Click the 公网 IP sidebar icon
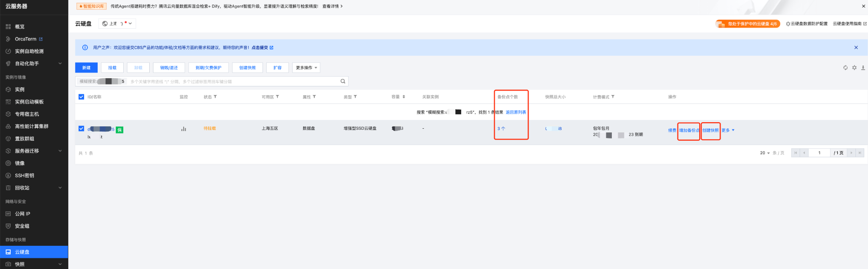The image size is (868, 269). tap(8, 214)
